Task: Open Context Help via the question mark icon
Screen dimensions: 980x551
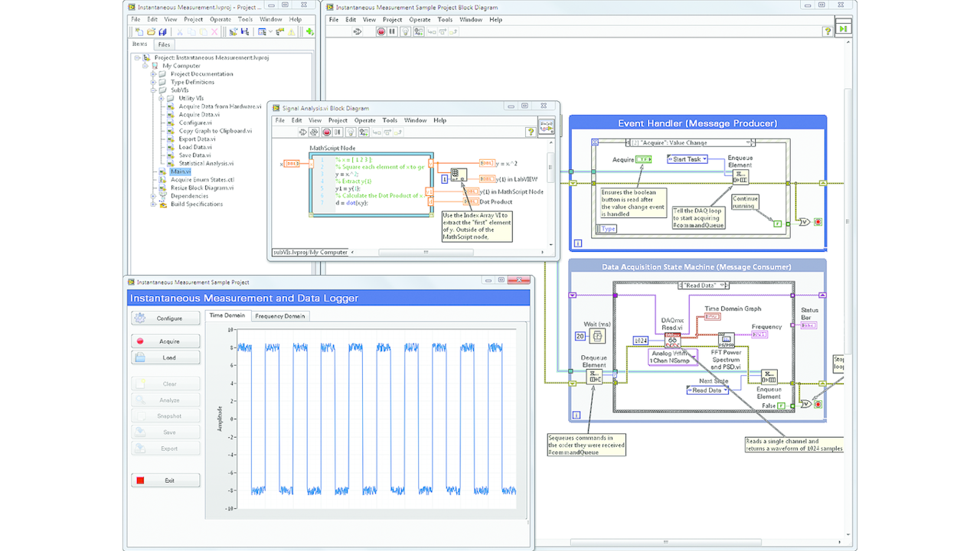Action: click(531, 132)
